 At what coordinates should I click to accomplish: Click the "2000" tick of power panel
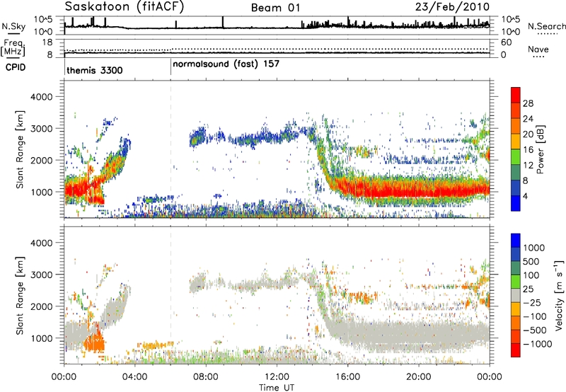(41, 160)
